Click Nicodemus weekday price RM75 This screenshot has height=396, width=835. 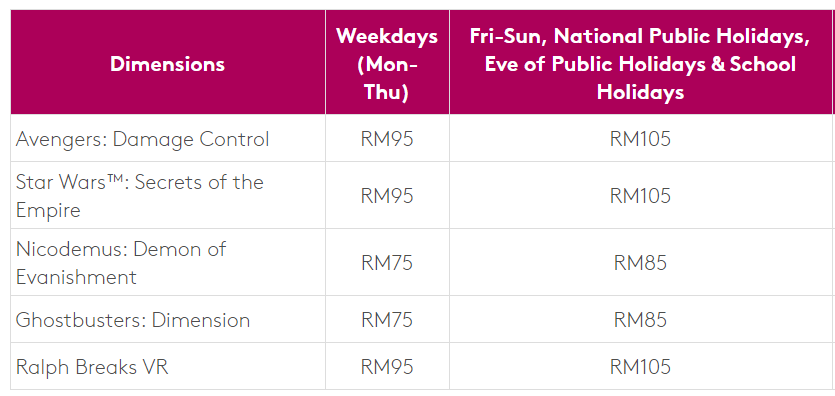(387, 263)
